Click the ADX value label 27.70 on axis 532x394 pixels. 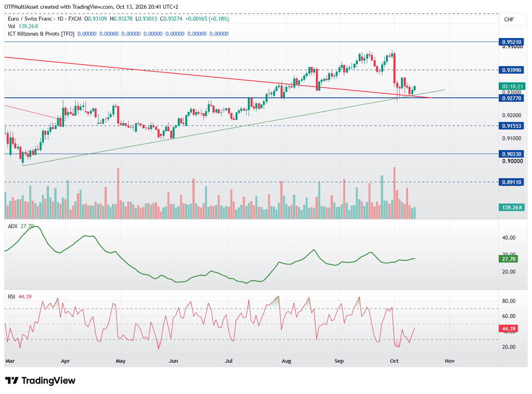tap(509, 259)
